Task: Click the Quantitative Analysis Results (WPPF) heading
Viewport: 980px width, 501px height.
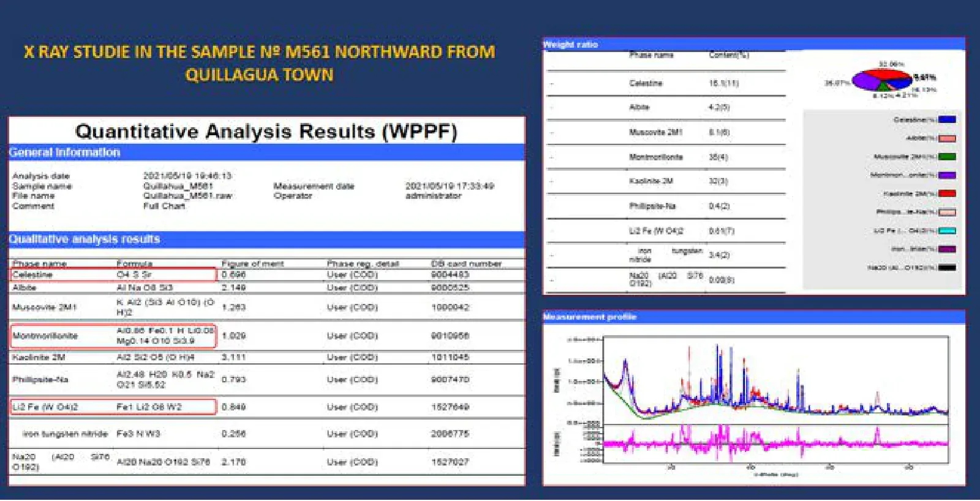Action: click(x=266, y=132)
